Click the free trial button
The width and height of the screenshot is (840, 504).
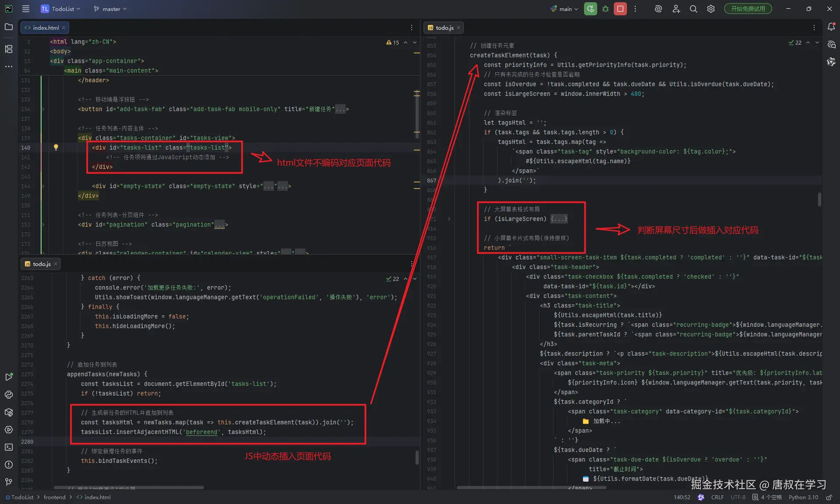pos(748,9)
